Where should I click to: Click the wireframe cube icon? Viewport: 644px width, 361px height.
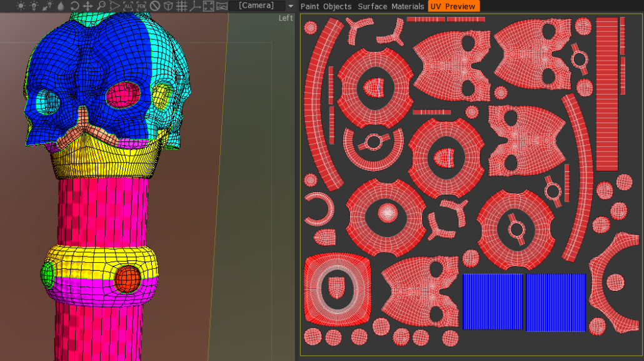coord(168,6)
